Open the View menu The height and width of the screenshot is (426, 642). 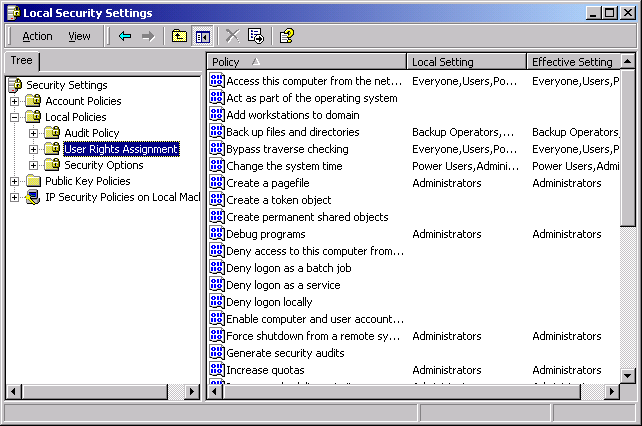pyautogui.click(x=79, y=36)
